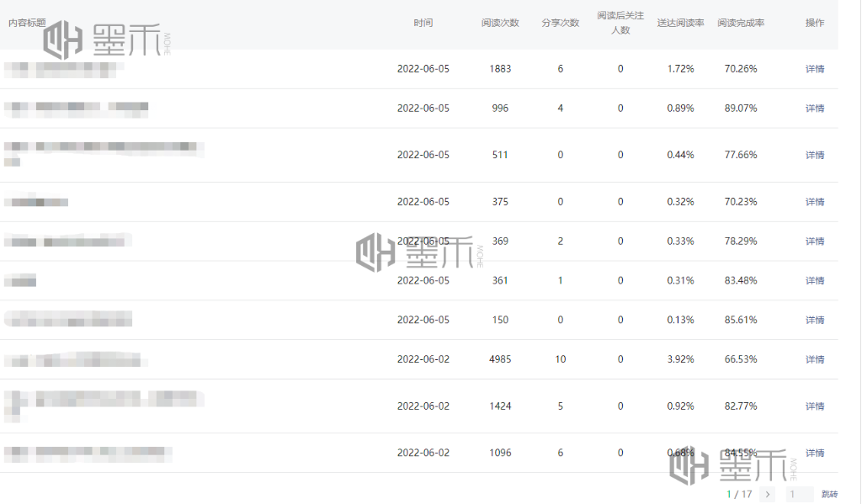Click the 时间 column header

coord(423,24)
